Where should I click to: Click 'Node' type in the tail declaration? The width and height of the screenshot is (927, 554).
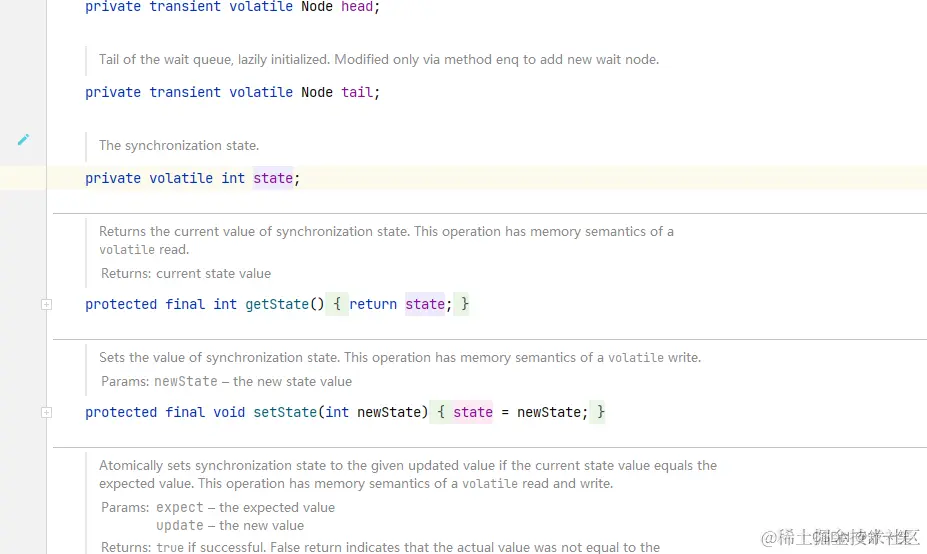[x=317, y=92]
